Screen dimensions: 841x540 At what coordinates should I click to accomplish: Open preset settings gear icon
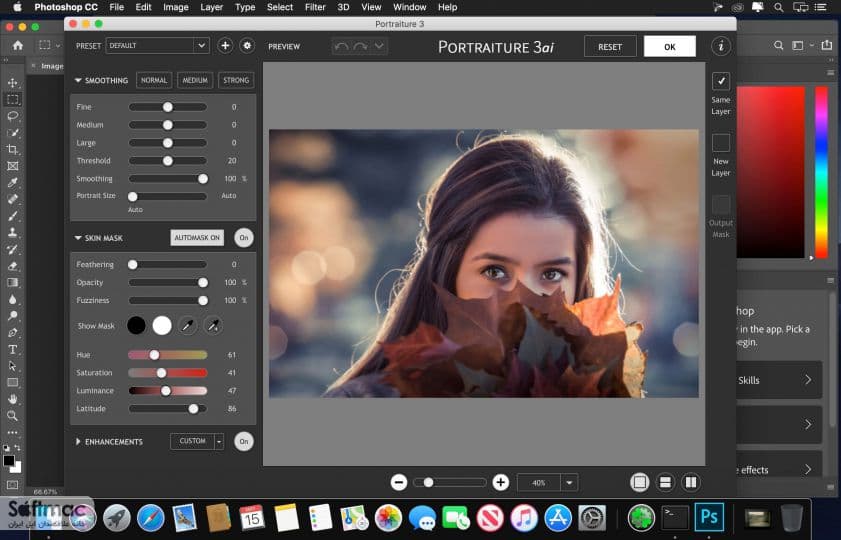point(247,46)
